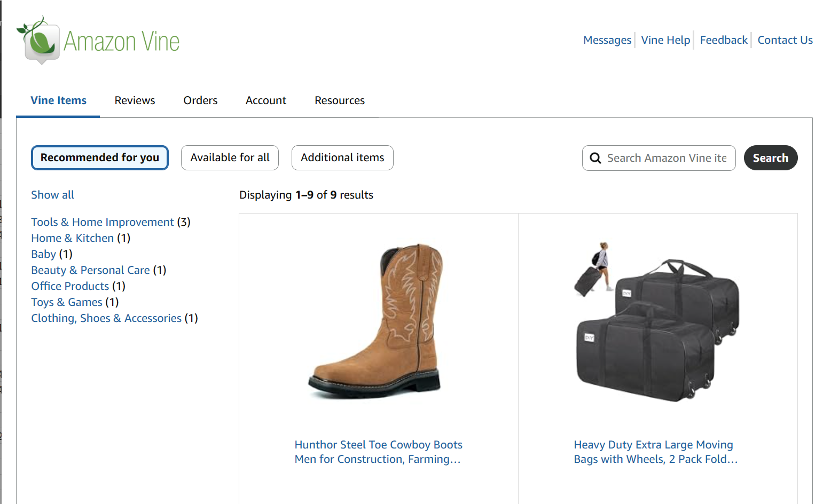Filter by Tools & Home Improvement

103,222
